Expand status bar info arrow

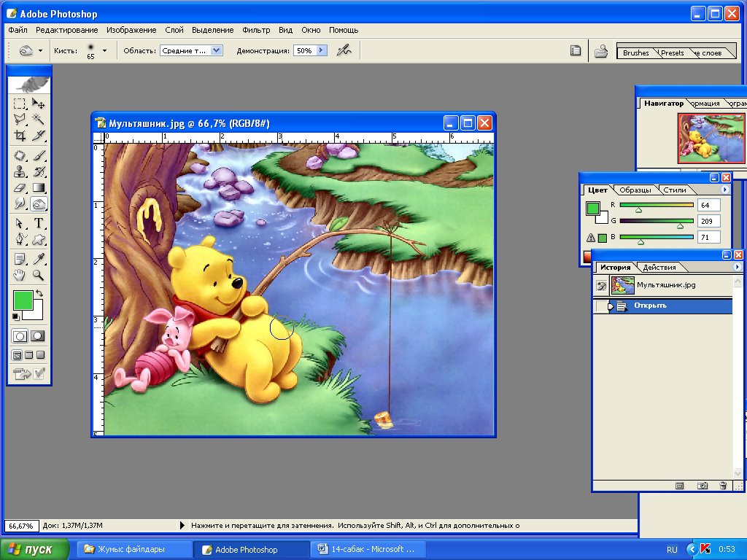(x=182, y=526)
